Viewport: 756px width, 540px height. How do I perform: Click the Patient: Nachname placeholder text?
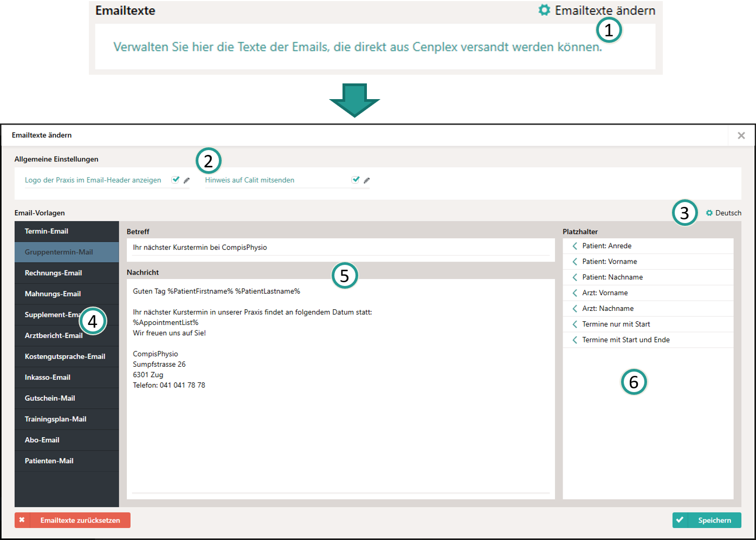point(612,277)
